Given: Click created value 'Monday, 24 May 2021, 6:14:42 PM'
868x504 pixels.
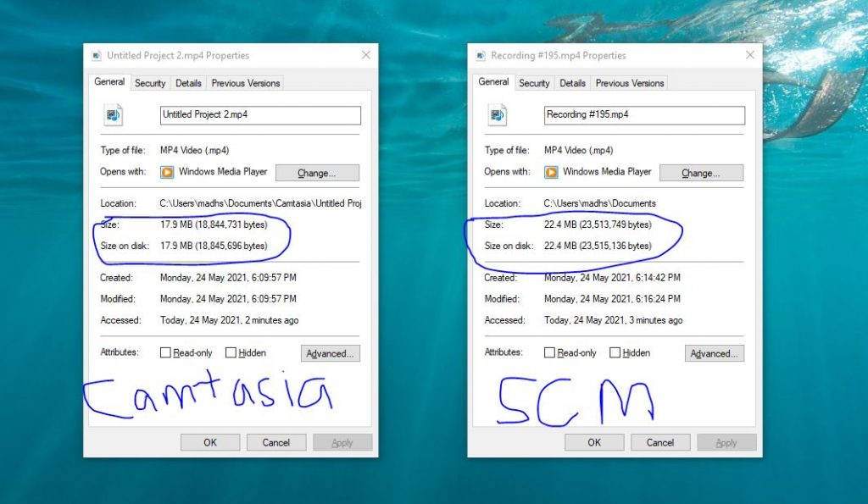Looking at the screenshot, I should click(612, 278).
